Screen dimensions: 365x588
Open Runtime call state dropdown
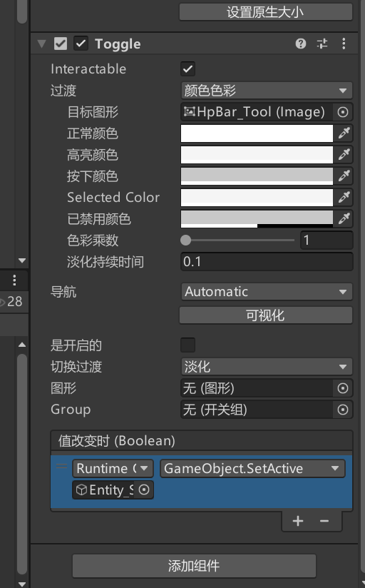113,468
